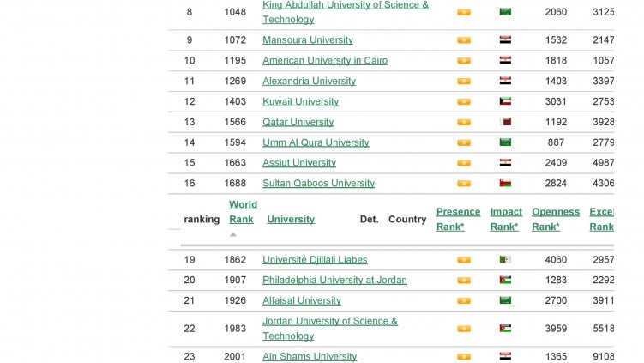Click Egypt flag in Mansoura University row
Screen dimensions: 644x363
tap(505, 39)
